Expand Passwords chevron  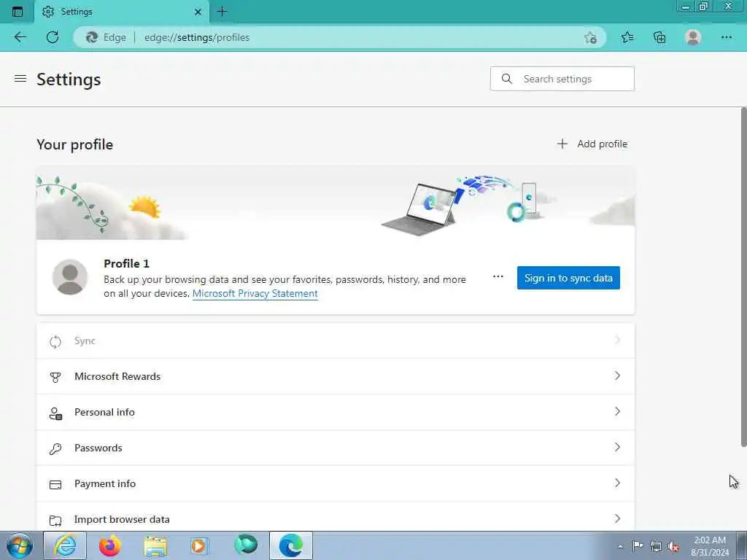click(x=617, y=447)
